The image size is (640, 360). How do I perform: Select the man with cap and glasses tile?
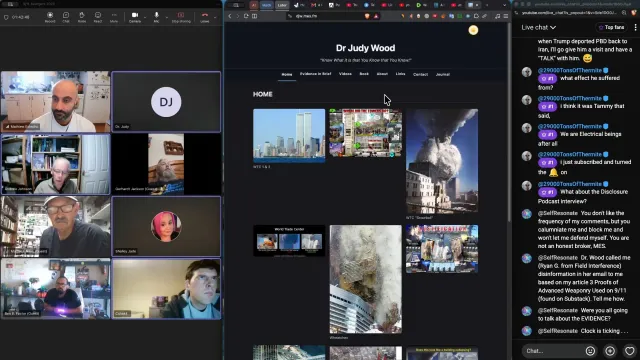click(56, 227)
